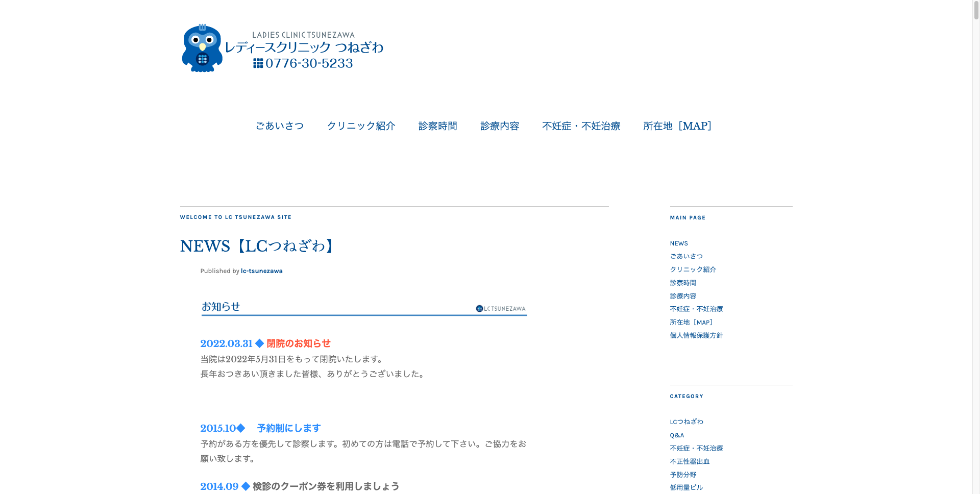Open the LCつねざわ category
The image size is (980, 494).
tap(687, 422)
